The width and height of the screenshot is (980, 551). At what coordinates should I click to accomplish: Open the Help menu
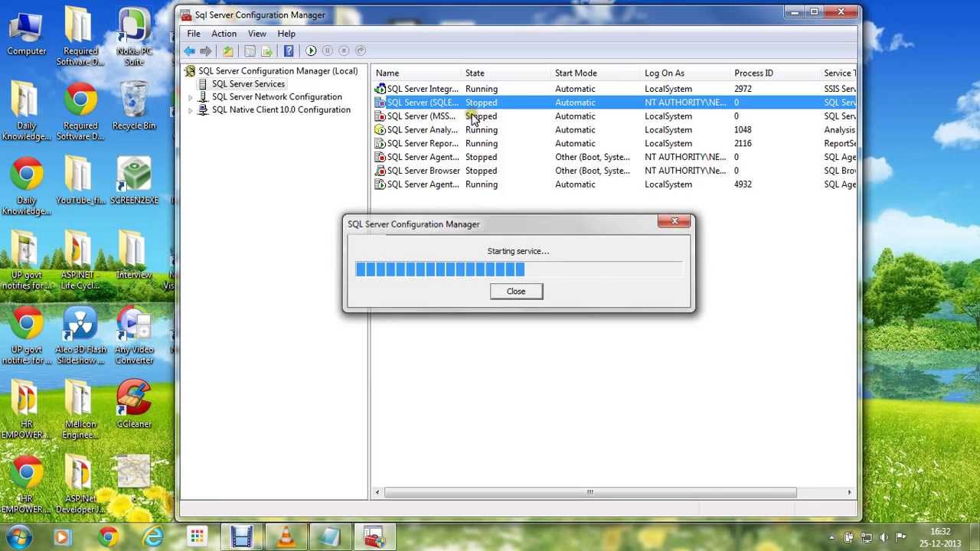tap(286, 34)
